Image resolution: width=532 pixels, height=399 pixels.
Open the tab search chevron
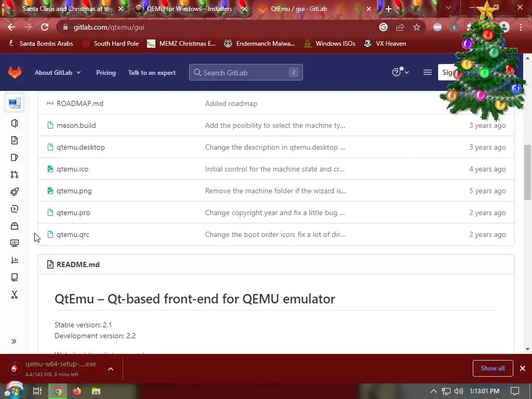point(448,7)
